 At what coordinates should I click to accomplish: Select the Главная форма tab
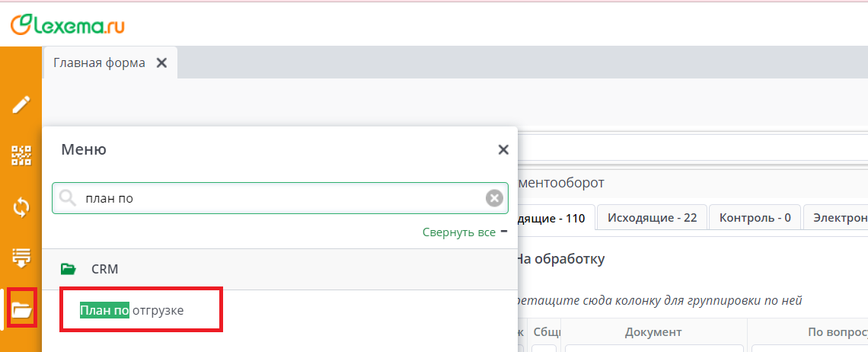tap(99, 63)
